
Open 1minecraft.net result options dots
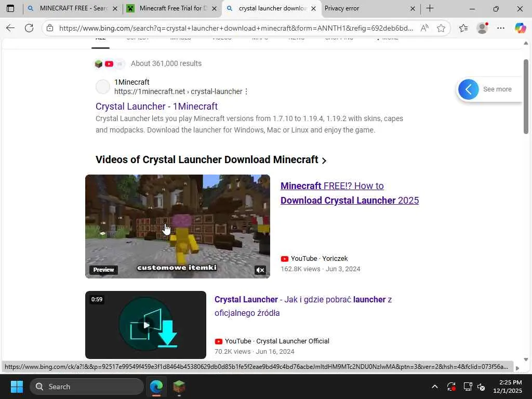246,91
